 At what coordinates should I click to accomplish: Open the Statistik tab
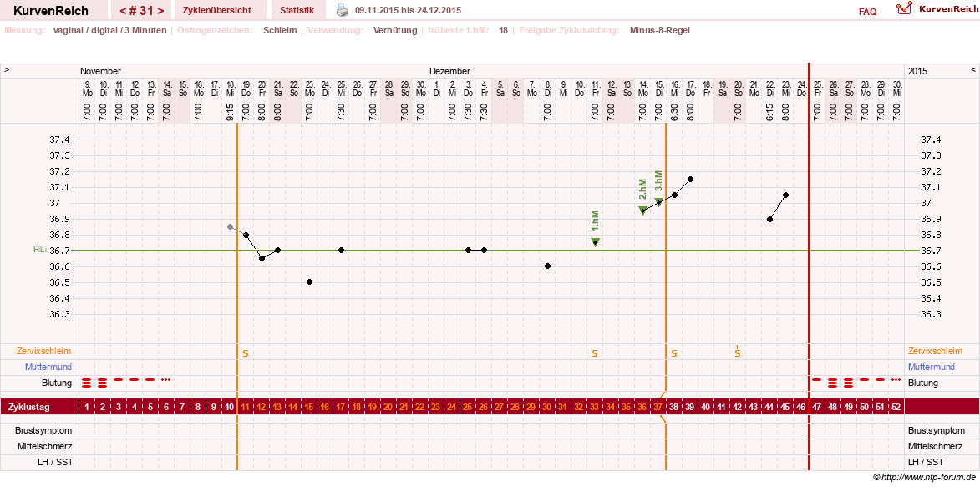(297, 11)
